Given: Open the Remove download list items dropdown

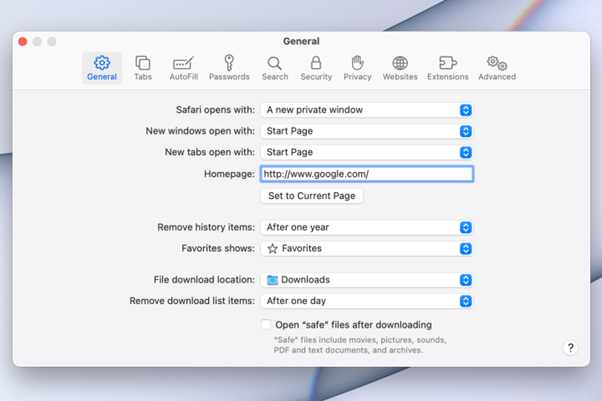Looking at the screenshot, I should (x=367, y=301).
